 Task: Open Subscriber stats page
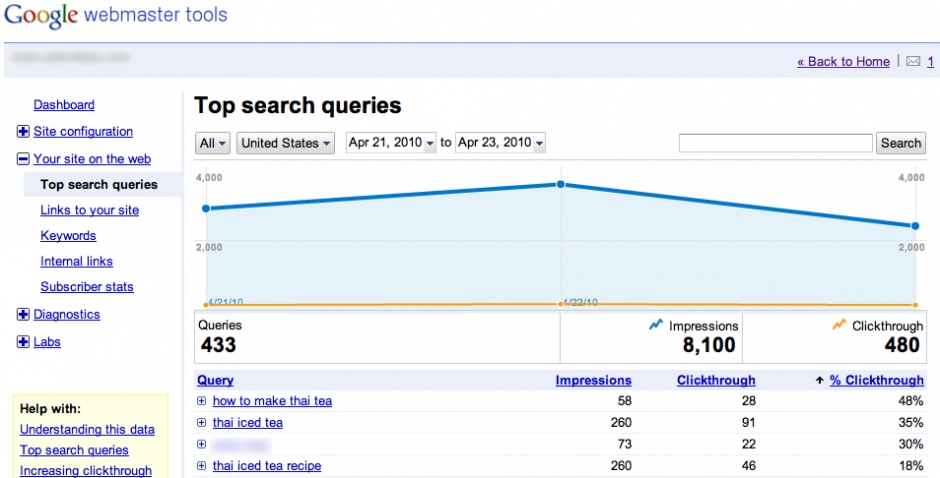87,287
